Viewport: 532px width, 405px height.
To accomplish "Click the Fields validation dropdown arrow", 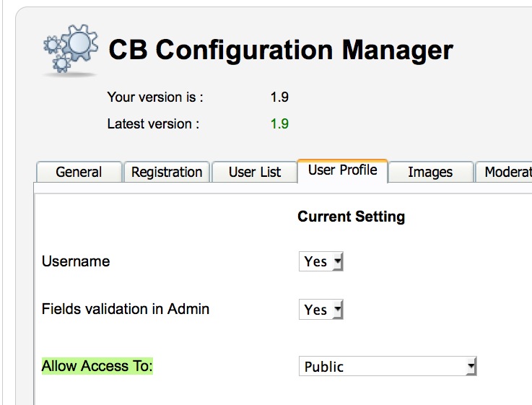I will [x=338, y=310].
